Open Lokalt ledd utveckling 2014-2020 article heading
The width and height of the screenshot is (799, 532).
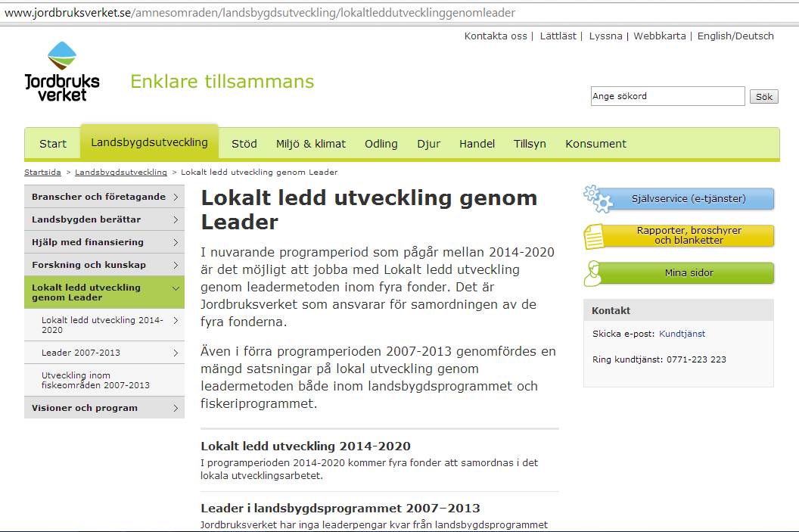coord(305,446)
